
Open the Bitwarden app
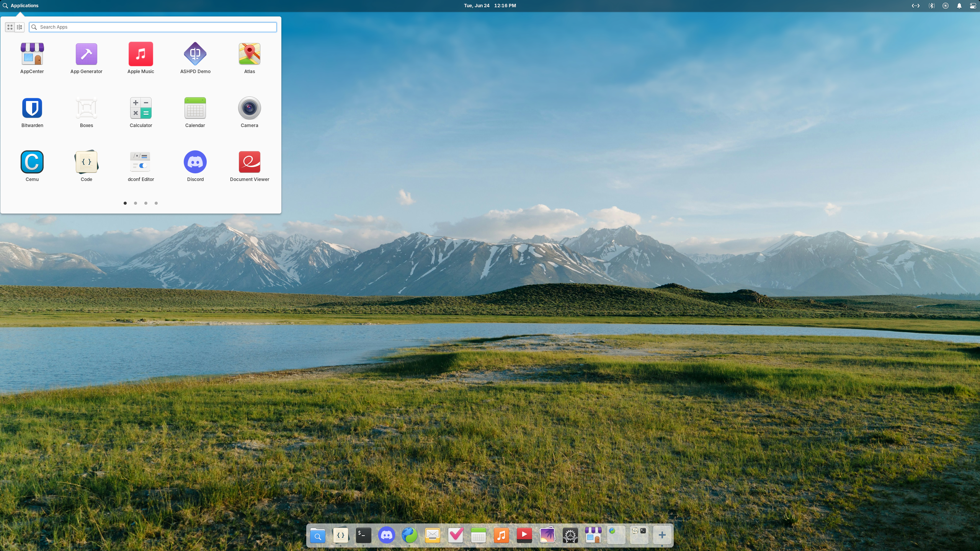[x=32, y=108]
